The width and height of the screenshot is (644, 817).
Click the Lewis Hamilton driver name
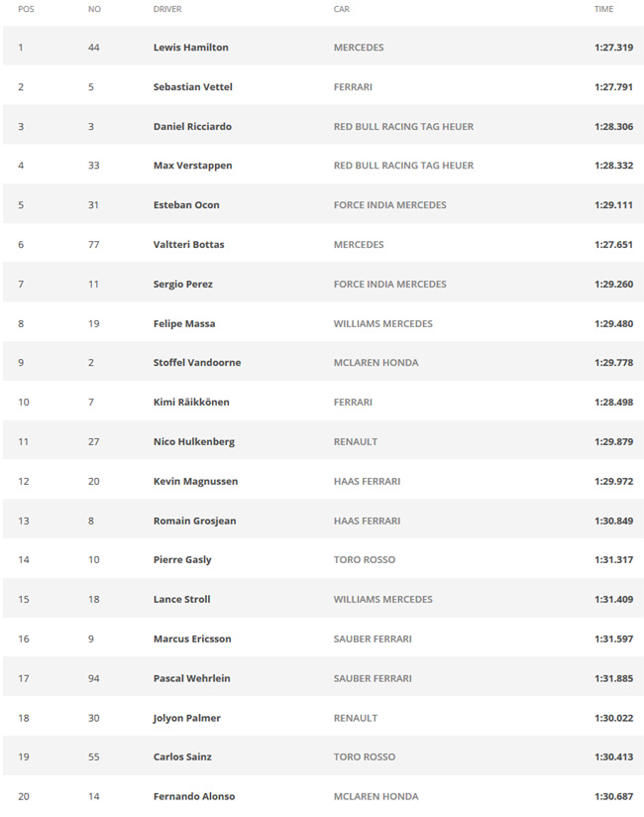190,48
